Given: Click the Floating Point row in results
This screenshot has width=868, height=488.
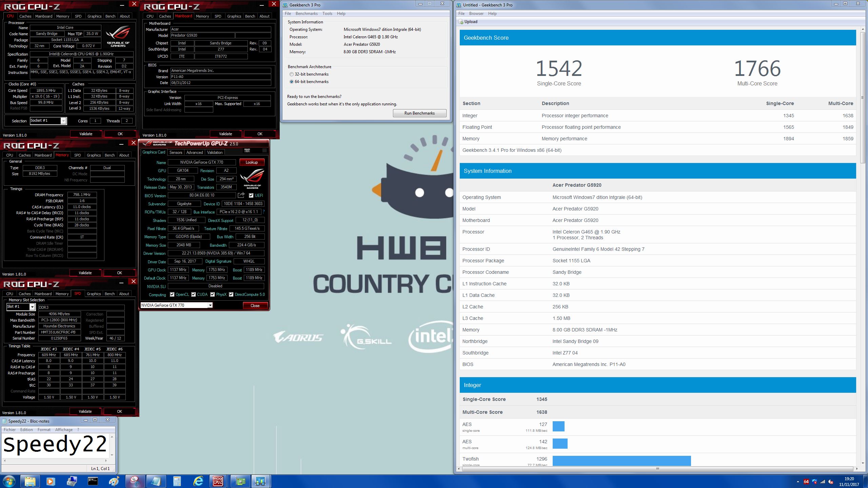Looking at the screenshot, I should click(x=658, y=127).
